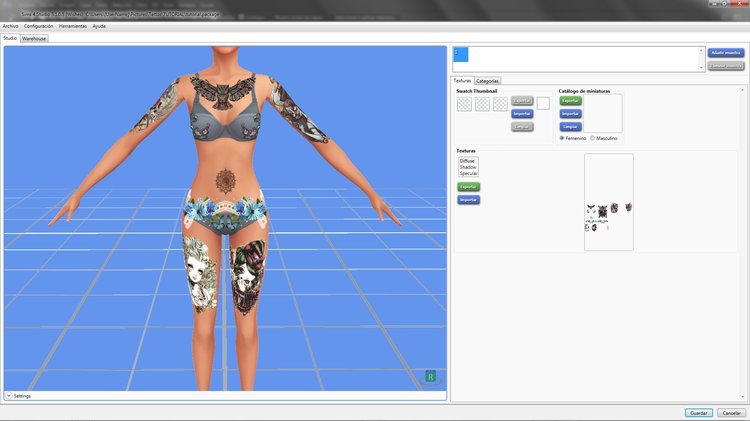Screen dimensions: 750x421
Task: Click Limpiar in Catálogo de miniaturas
Action: coord(570,127)
